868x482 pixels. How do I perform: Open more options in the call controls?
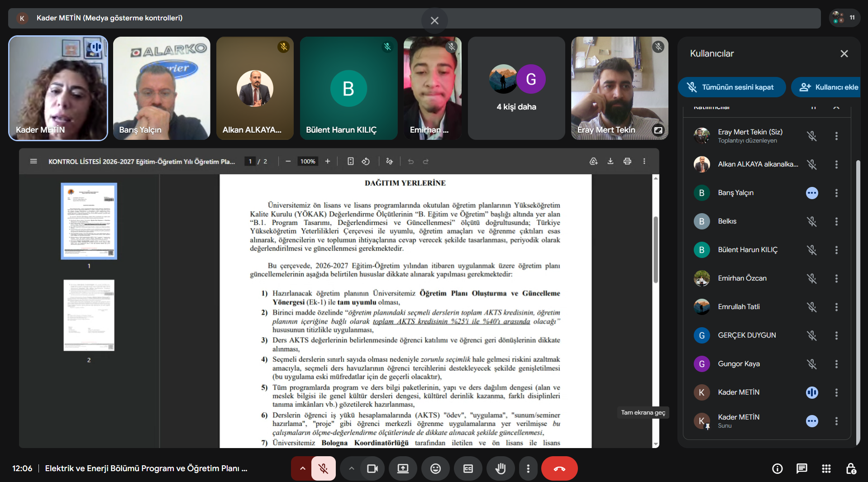point(528,468)
